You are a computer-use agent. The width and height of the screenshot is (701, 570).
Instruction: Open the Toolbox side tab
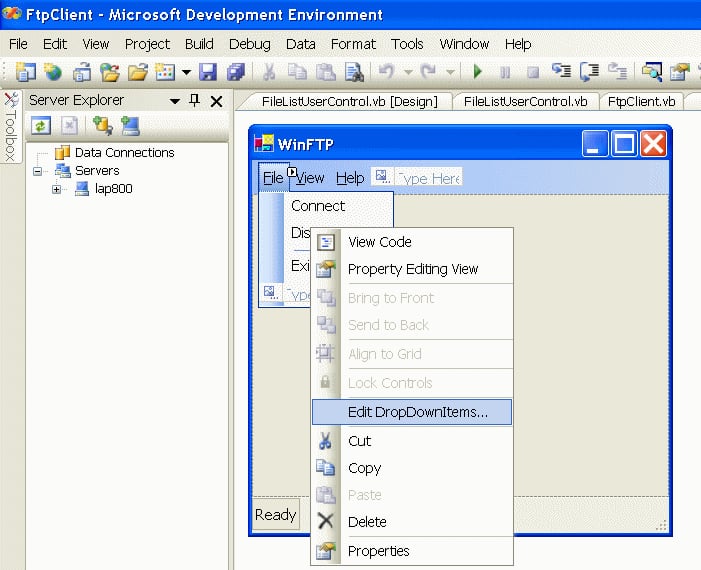point(10,127)
